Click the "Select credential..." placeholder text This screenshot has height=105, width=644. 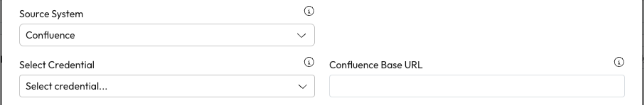(66, 86)
